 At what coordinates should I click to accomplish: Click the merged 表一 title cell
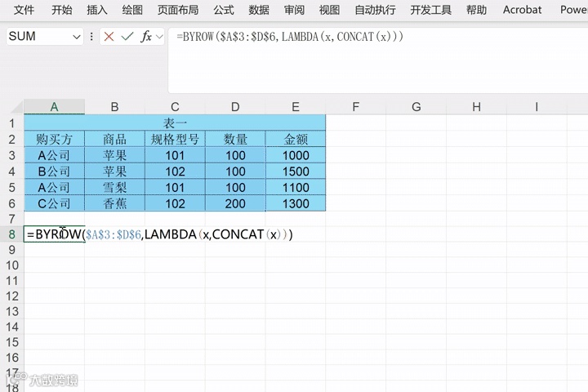coord(175,123)
